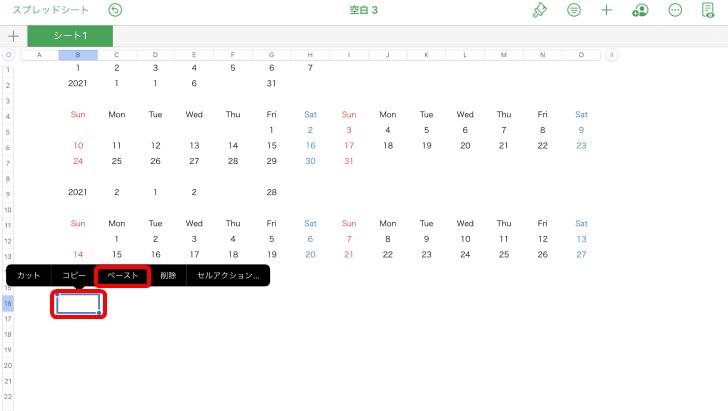
Task: Open the More ellipsis menu
Action: pyautogui.click(x=675, y=10)
